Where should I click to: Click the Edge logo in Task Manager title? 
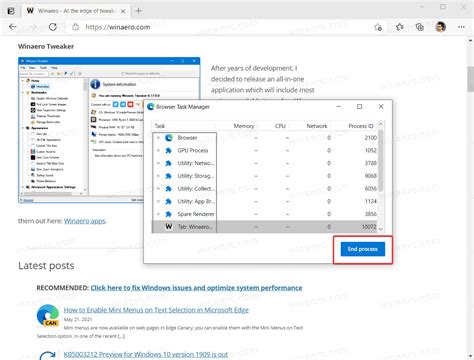(151, 107)
